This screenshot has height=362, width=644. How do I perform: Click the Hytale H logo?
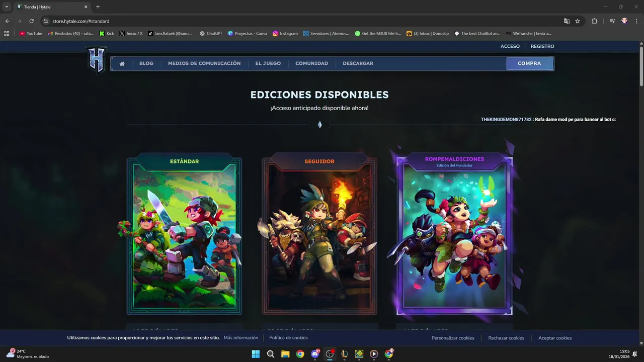(96, 60)
